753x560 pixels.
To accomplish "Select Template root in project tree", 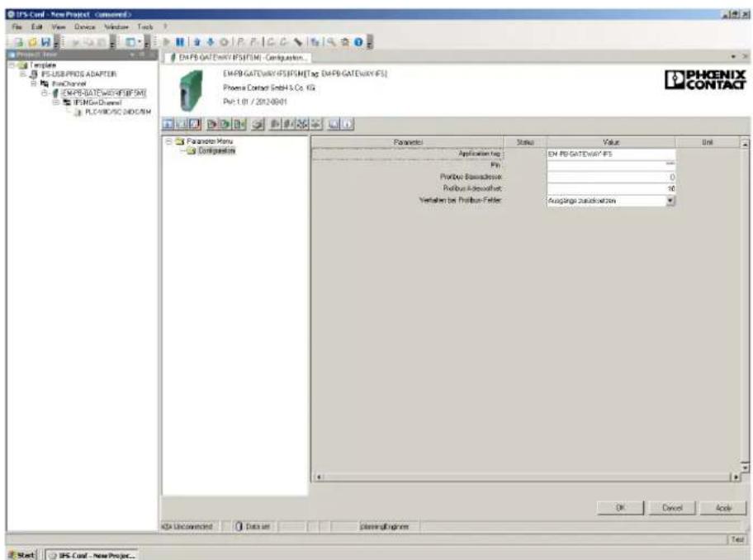I will [x=43, y=64].
